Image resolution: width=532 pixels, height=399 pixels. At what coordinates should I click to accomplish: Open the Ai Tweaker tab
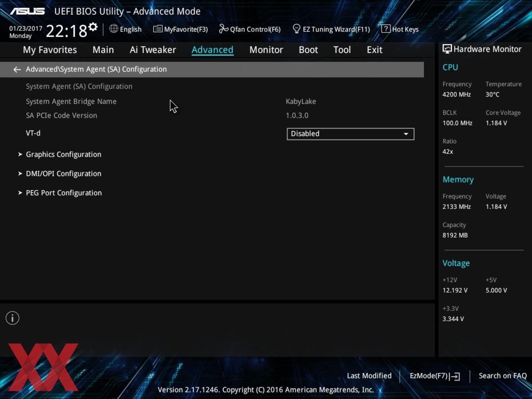(x=153, y=50)
